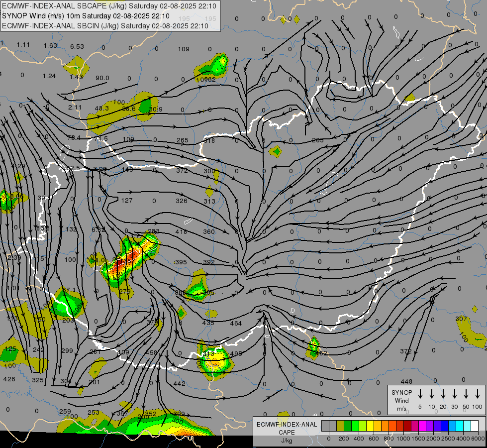The image size is (487, 448).
Task: Click the 307 grid value on the map
Action: (x=461, y=319)
